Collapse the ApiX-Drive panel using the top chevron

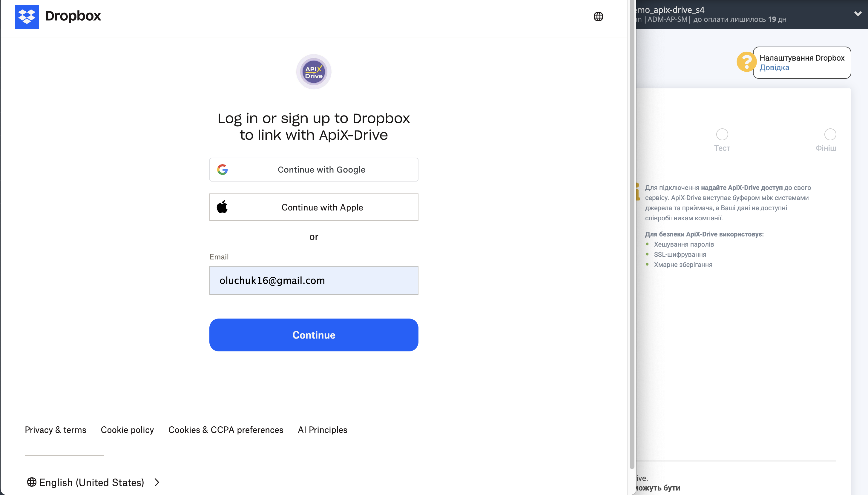point(858,14)
